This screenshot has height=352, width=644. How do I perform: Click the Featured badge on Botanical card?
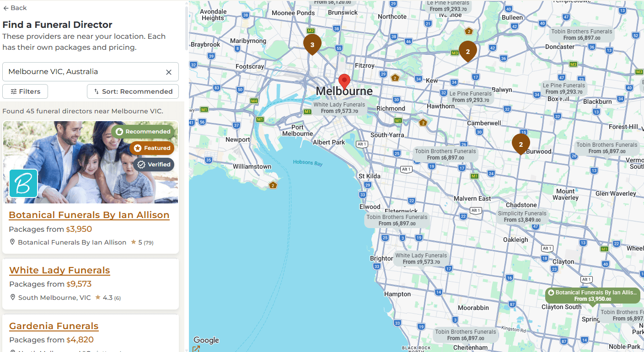tap(152, 148)
